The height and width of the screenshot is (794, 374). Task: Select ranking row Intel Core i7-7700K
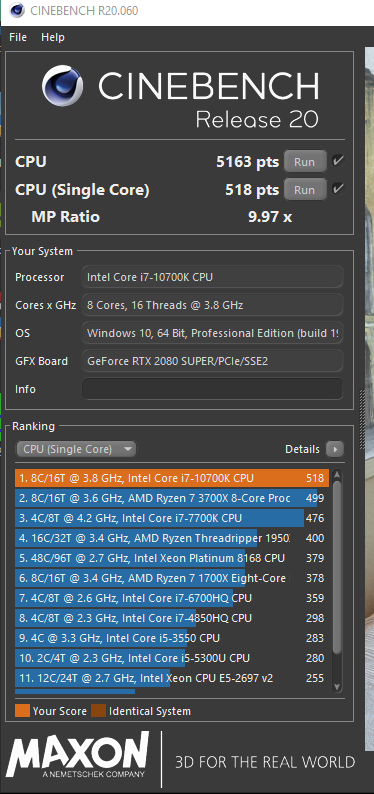[172, 518]
